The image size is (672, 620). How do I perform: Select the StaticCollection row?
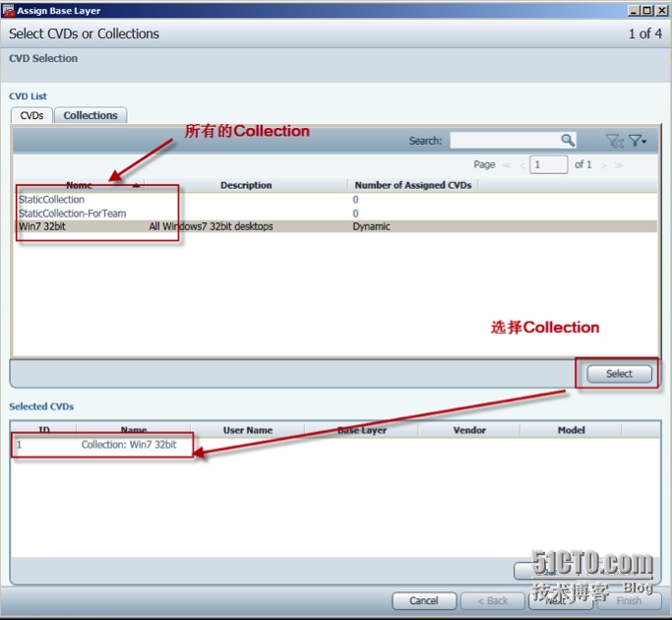point(336,200)
